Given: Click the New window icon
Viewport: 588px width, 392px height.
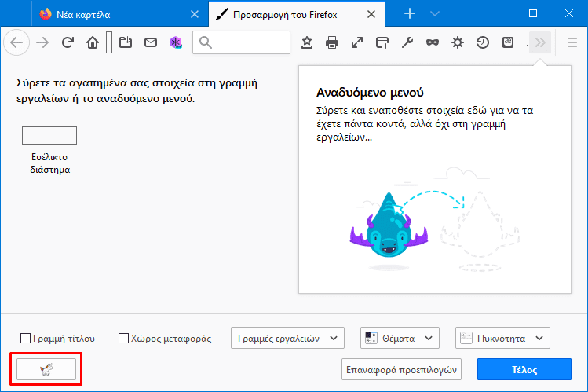Looking at the screenshot, I should 382,42.
